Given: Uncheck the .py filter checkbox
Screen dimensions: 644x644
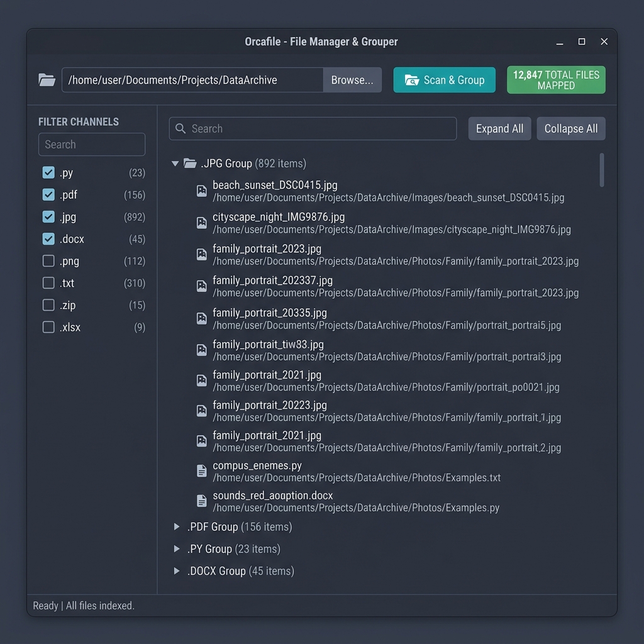Looking at the screenshot, I should pos(48,172).
